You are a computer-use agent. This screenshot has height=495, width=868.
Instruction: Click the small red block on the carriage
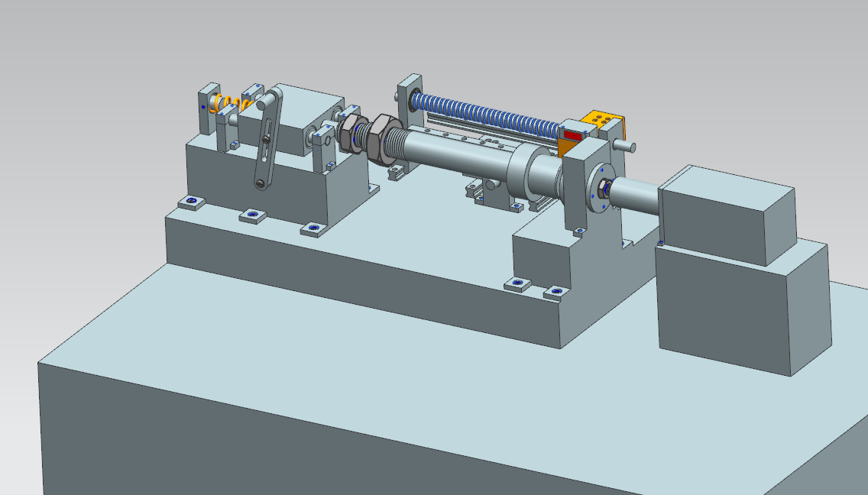[572, 136]
